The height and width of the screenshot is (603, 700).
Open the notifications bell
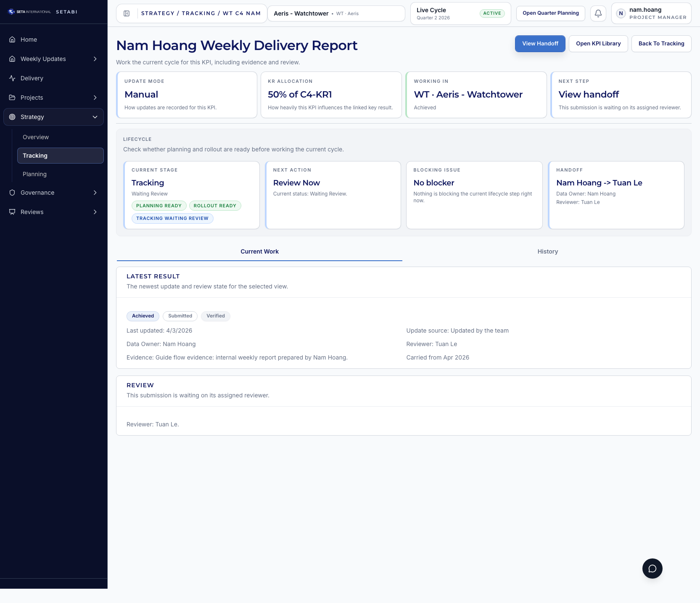pyautogui.click(x=598, y=13)
